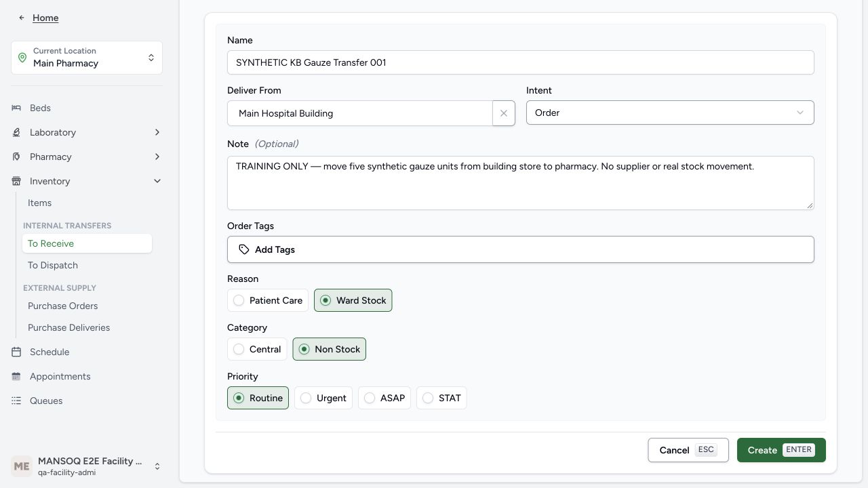
Task: Open the Deliver From combo box
Action: tap(359, 113)
